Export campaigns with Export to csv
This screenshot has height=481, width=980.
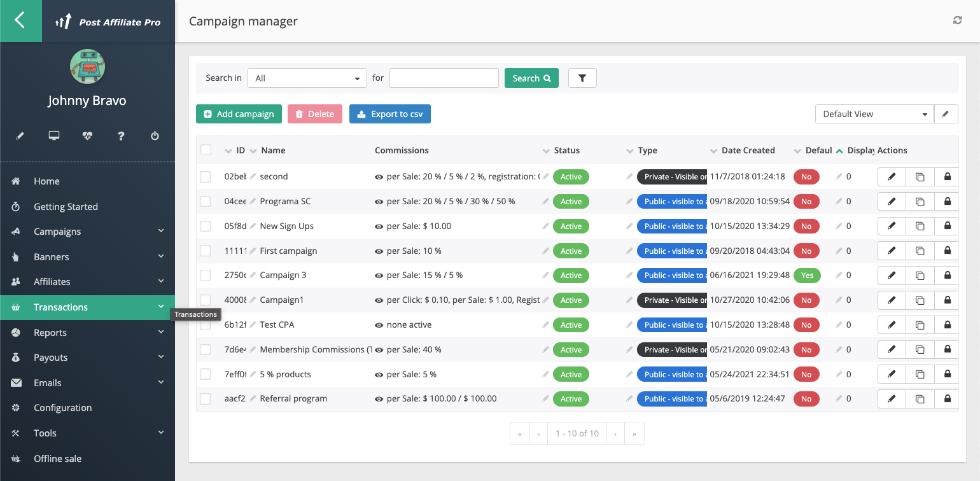[389, 113]
